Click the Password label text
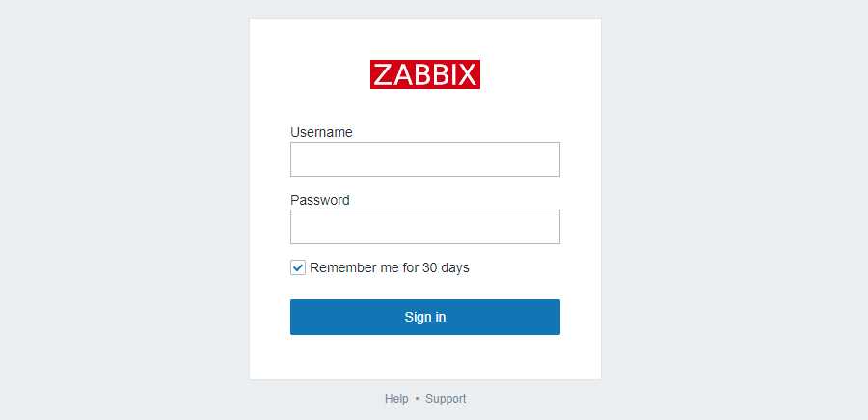 pos(320,200)
